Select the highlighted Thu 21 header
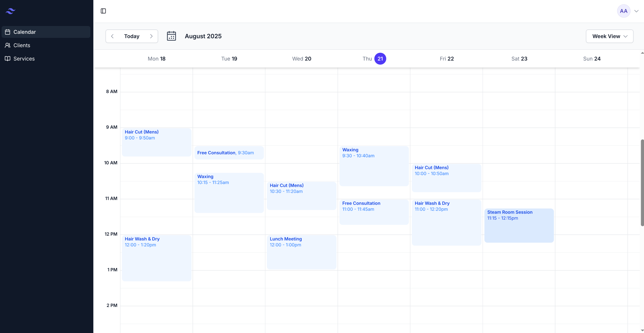Viewport: 644px width, 333px height. 374,59
